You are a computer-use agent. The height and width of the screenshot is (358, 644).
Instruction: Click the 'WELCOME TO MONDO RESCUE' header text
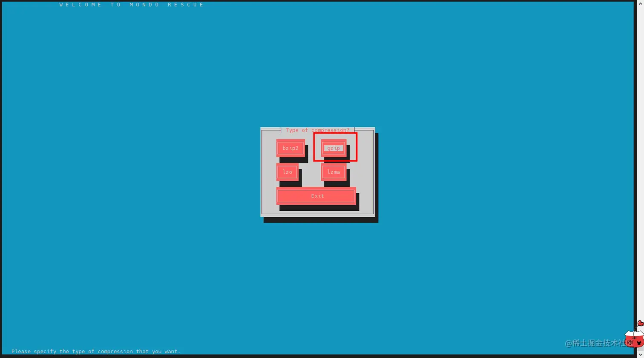[x=132, y=5]
